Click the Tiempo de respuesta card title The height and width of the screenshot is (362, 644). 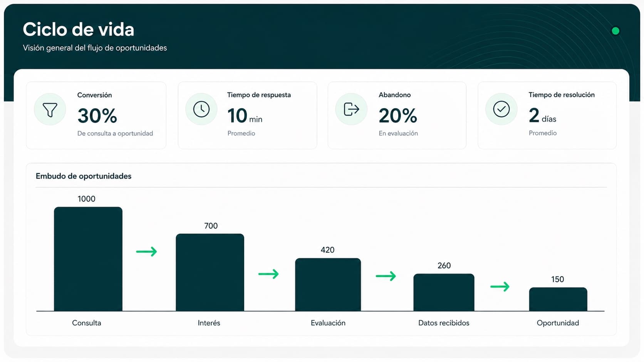click(x=259, y=95)
